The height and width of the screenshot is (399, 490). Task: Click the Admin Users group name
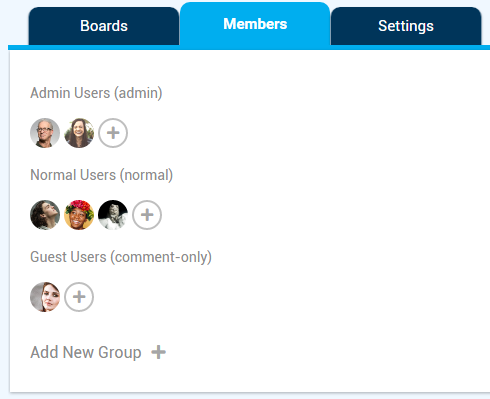[70, 93]
